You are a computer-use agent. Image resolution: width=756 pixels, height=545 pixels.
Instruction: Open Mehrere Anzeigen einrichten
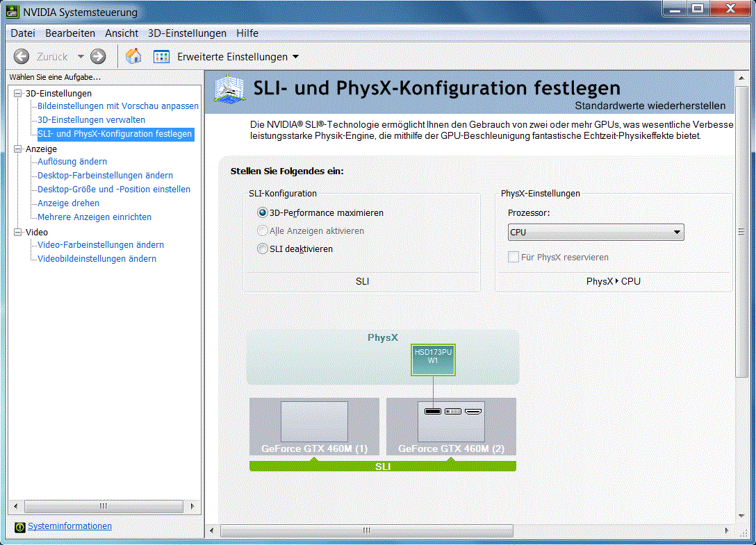[94, 217]
